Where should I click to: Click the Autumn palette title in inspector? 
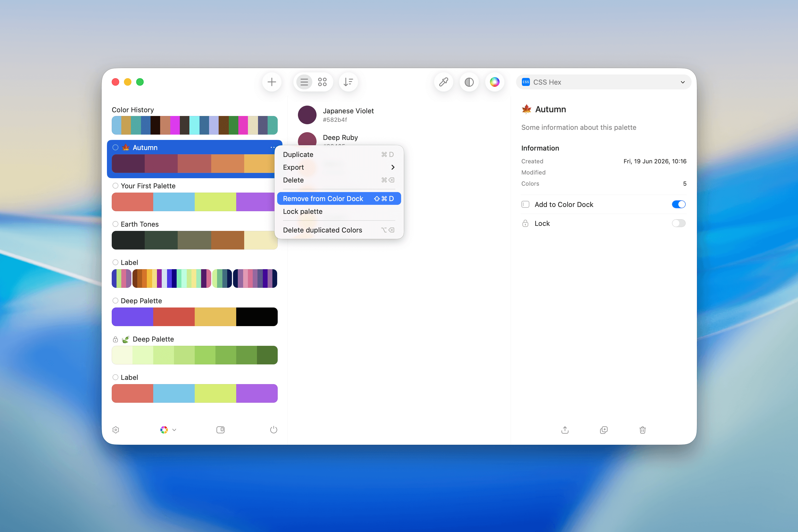click(x=550, y=109)
